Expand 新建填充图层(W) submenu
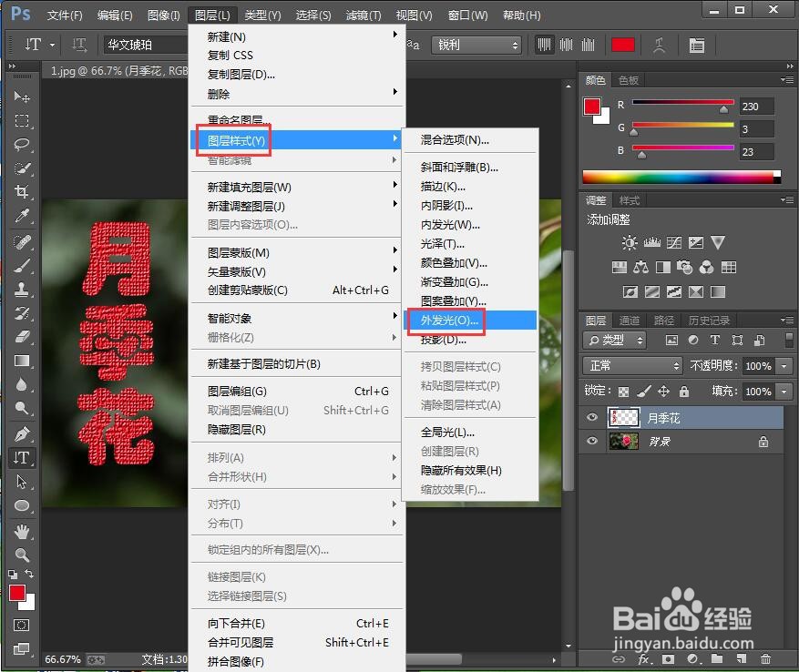This screenshot has height=672, width=799. coord(298,187)
